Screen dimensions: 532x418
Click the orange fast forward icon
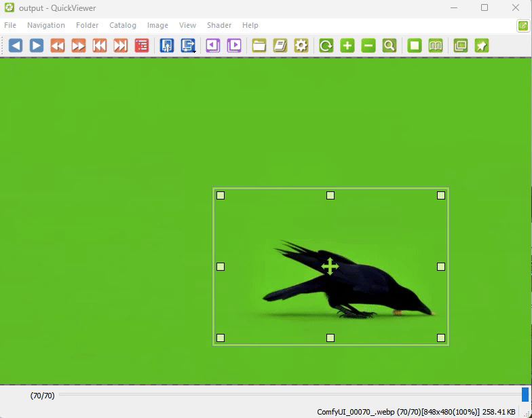79,45
